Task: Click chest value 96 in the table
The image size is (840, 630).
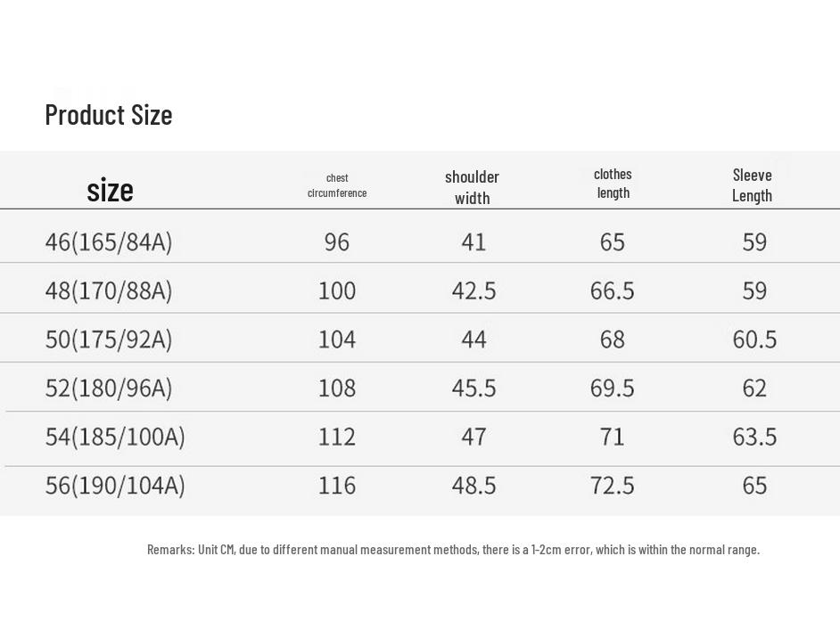Action: [x=337, y=242]
